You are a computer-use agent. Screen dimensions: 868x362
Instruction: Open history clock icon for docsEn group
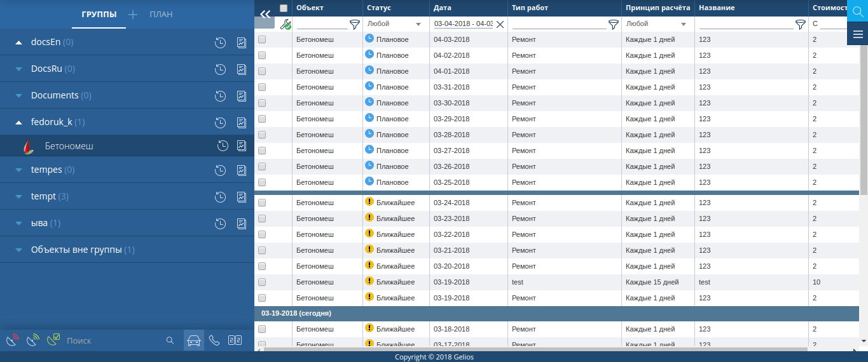220,43
